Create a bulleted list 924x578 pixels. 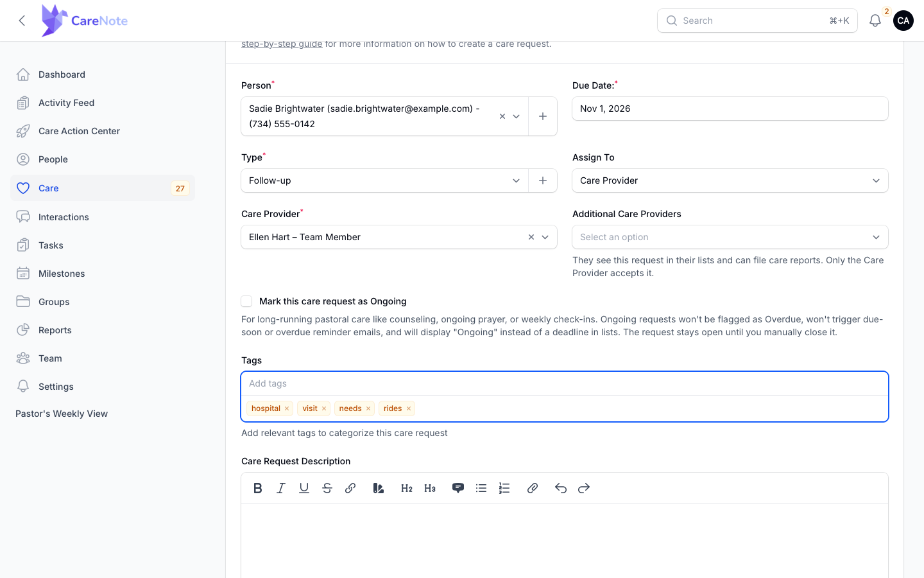tap(481, 488)
